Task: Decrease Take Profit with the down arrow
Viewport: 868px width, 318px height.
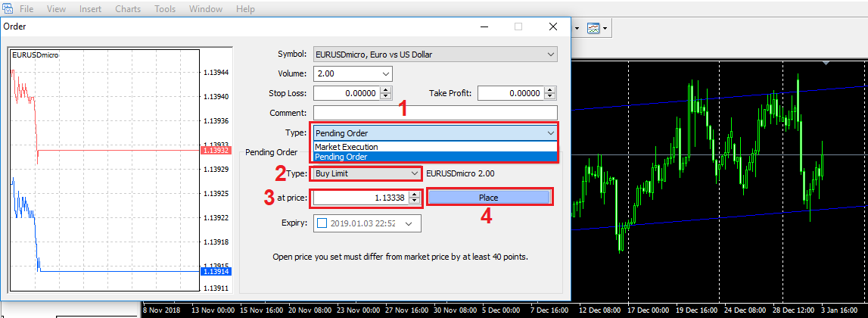Action: (x=550, y=97)
